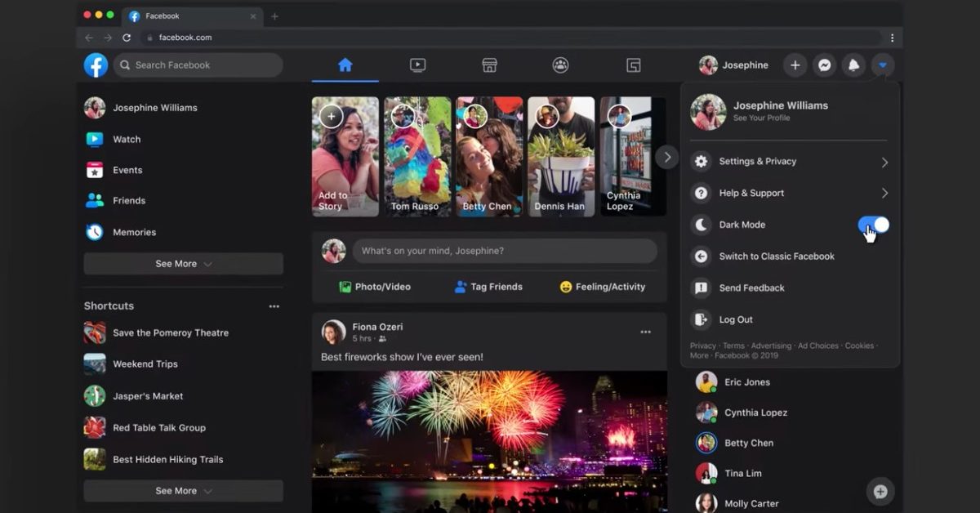
Task: Open the Groups icon in top navigation
Action: (x=560, y=65)
